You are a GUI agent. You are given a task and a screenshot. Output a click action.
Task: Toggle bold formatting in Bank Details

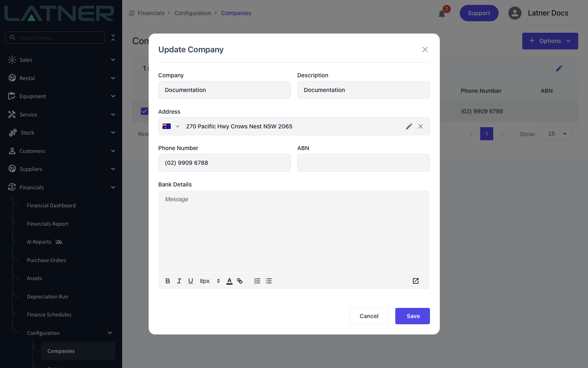click(167, 281)
